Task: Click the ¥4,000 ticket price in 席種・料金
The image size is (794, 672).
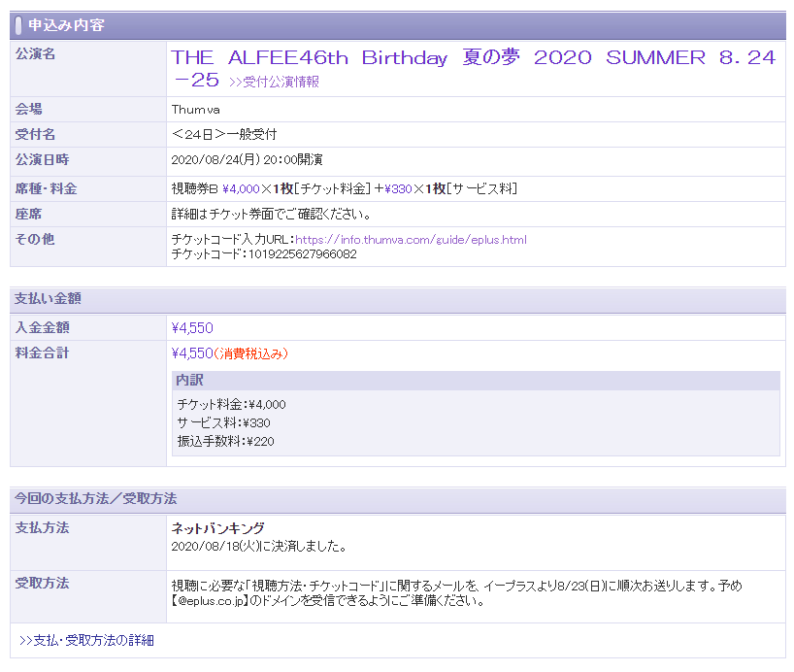Action: (241, 188)
